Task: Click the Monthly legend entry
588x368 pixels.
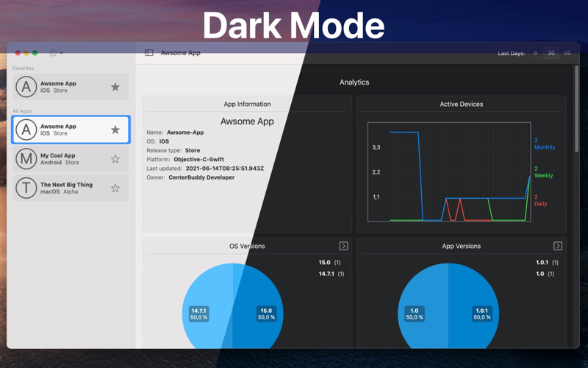Action: pos(545,144)
